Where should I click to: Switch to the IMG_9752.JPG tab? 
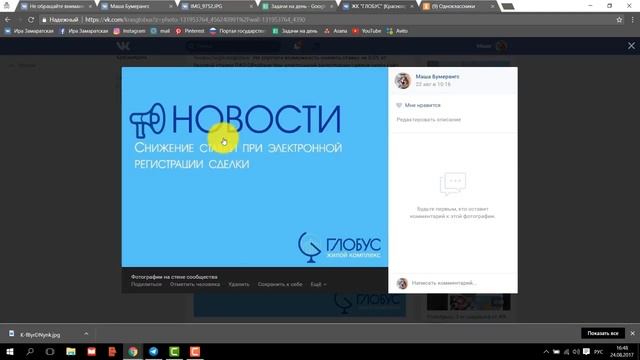click(216, 6)
